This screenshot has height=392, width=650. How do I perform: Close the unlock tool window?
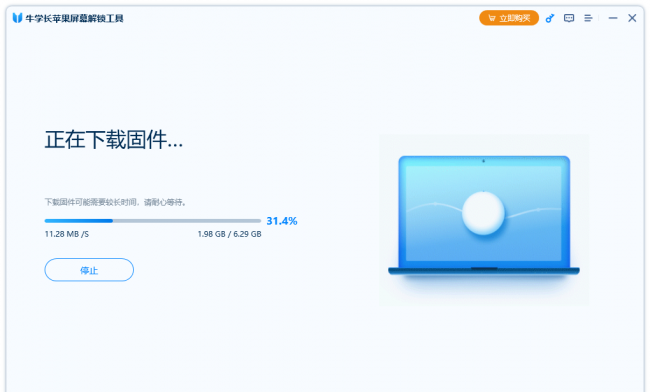click(632, 18)
